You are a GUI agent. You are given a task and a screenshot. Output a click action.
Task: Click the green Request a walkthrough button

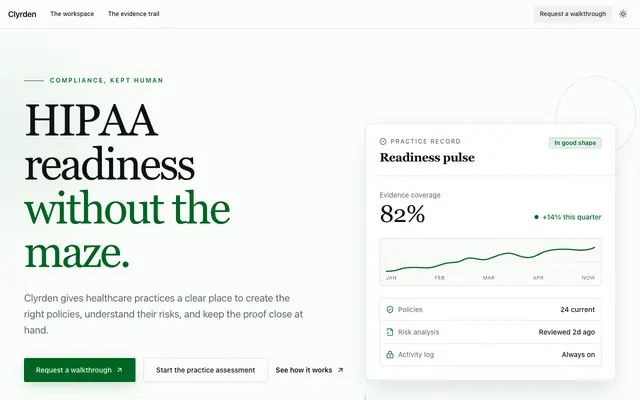pyautogui.click(x=80, y=370)
